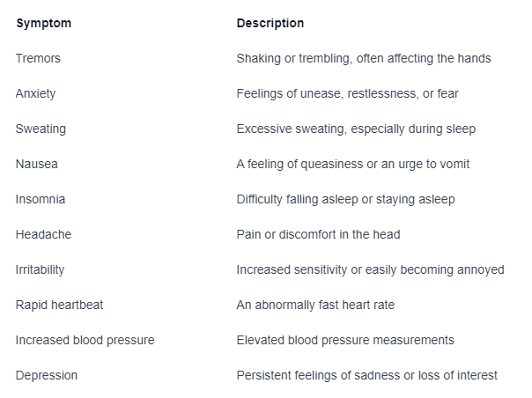
Task: Select the Irritability symptom cell
Action: tap(40, 269)
